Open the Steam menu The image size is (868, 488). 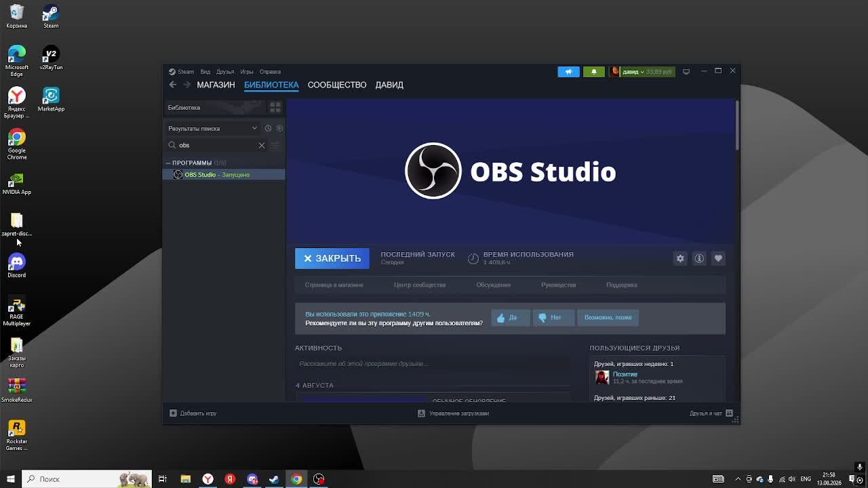[x=182, y=71]
